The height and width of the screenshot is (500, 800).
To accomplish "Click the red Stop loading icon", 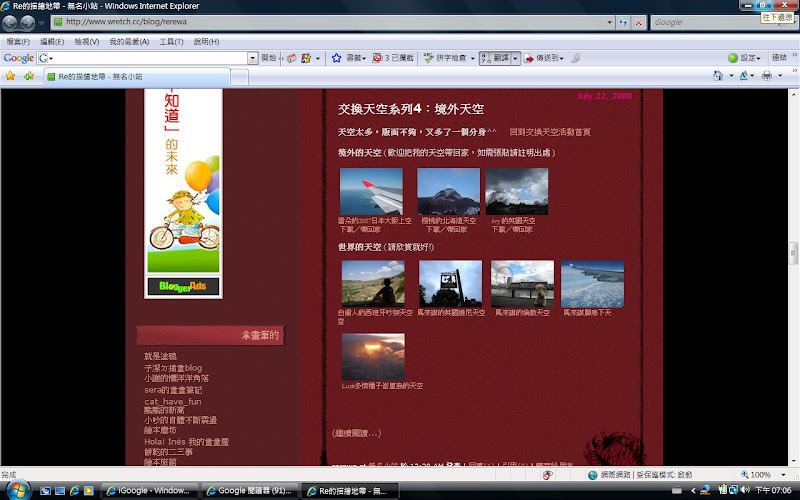I will (x=638, y=22).
